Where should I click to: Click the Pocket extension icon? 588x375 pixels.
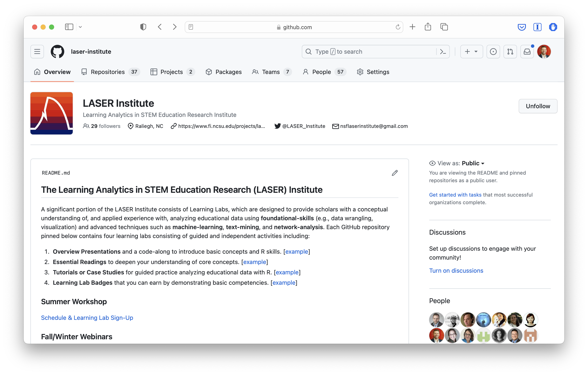[522, 27]
